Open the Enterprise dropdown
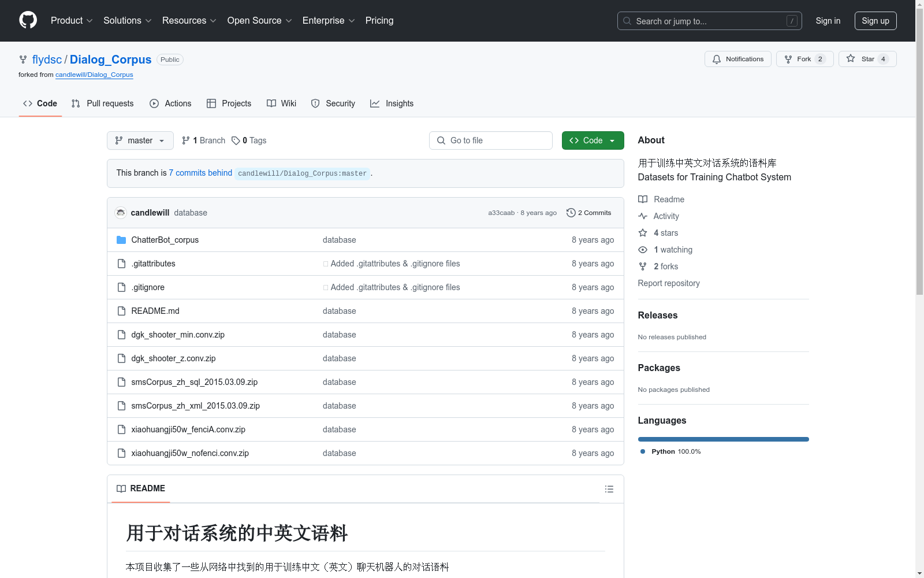 tap(329, 21)
